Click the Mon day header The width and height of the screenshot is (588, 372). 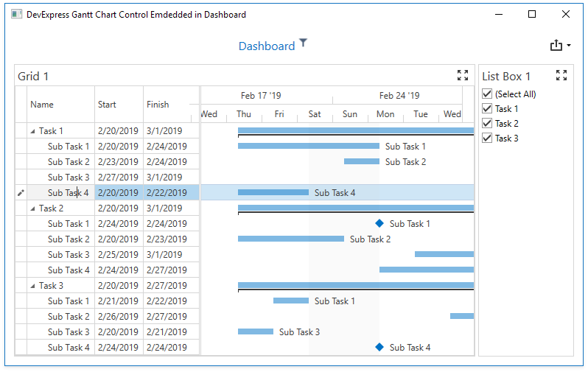point(385,114)
